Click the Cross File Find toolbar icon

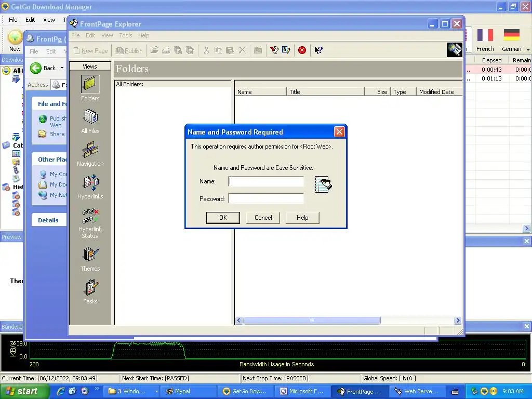click(x=178, y=50)
